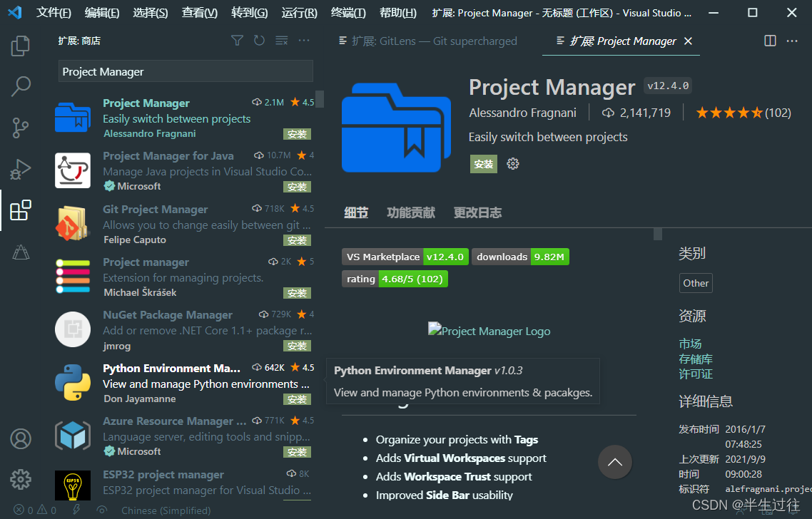Switch to the GitLens extension tab
This screenshot has width=812, height=519.
tap(427, 41)
